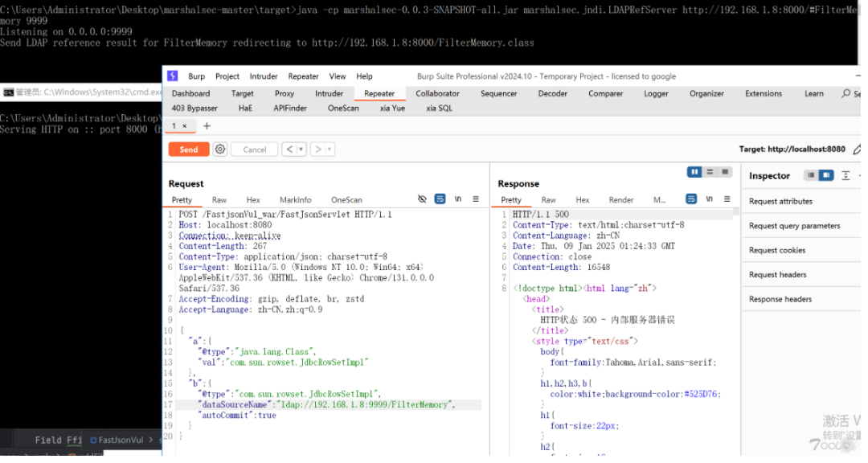Image resolution: width=868 pixels, height=463 pixels.
Task: Switch Inspector to right-docked layout icon
Action: tap(826, 175)
